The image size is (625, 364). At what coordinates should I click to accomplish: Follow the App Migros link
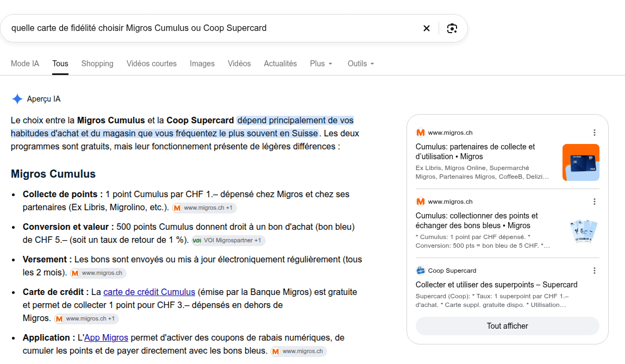[x=106, y=338]
